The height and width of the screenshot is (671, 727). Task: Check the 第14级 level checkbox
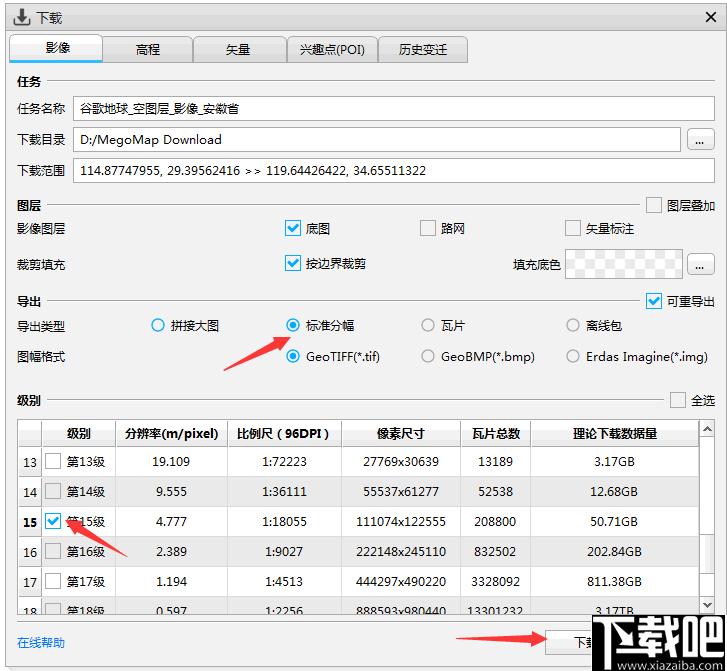pos(53,491)
